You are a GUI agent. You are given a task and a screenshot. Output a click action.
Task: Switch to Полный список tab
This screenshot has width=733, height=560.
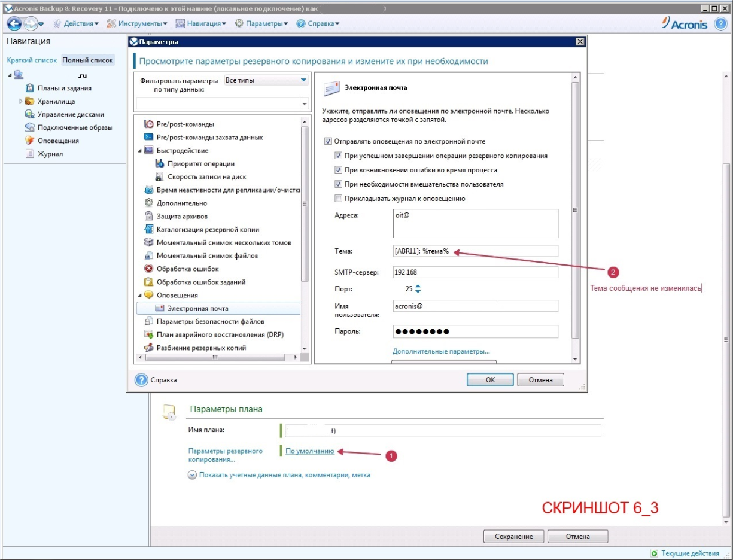[87, 60]
